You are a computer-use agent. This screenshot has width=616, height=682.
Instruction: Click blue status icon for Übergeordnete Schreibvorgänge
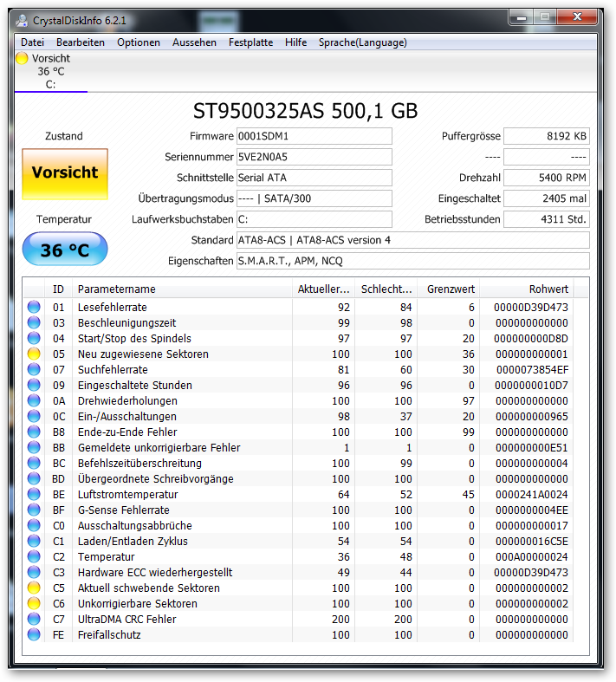coord(34,479)
